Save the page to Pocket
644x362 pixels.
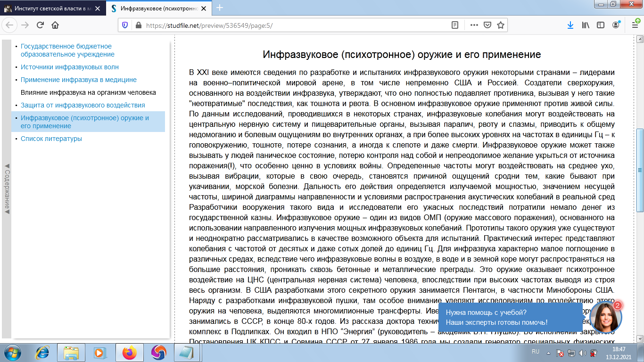point(487,25)
